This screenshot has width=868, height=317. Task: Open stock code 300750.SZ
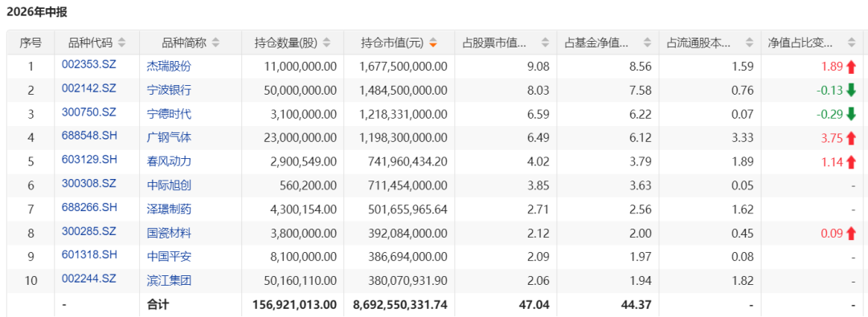coord(89,112)
